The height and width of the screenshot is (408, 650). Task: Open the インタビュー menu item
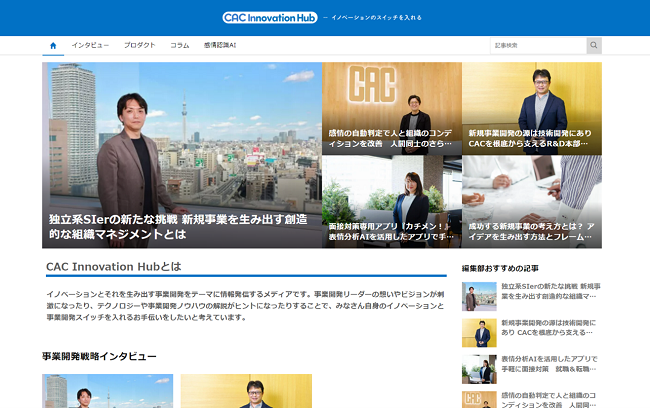coord(90,45)
